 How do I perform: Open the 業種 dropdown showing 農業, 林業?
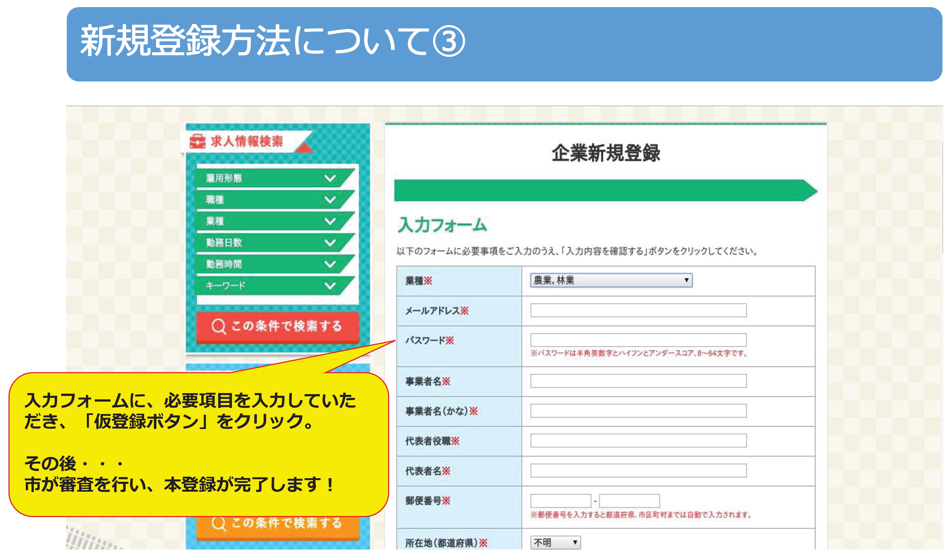(611, 280)
